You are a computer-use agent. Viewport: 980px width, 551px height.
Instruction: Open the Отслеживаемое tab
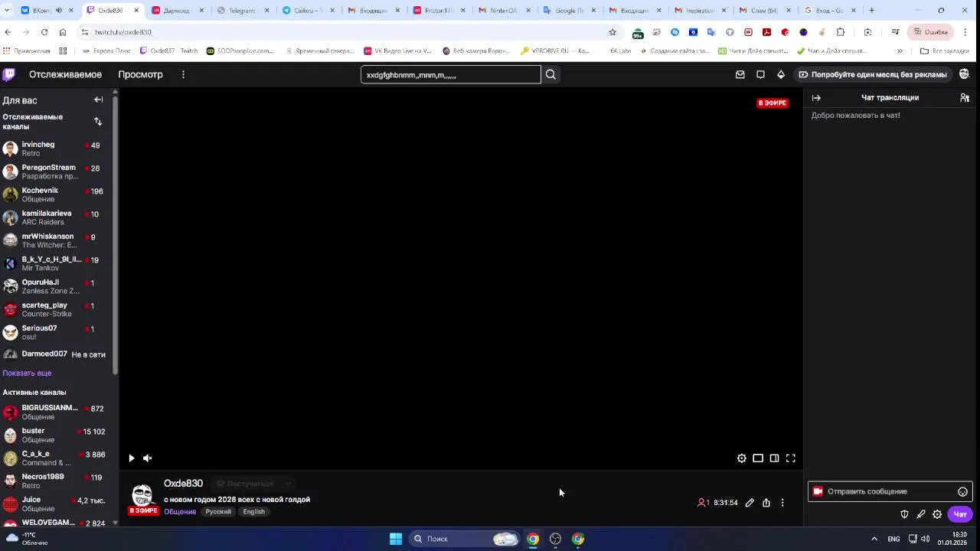[65, 74]
